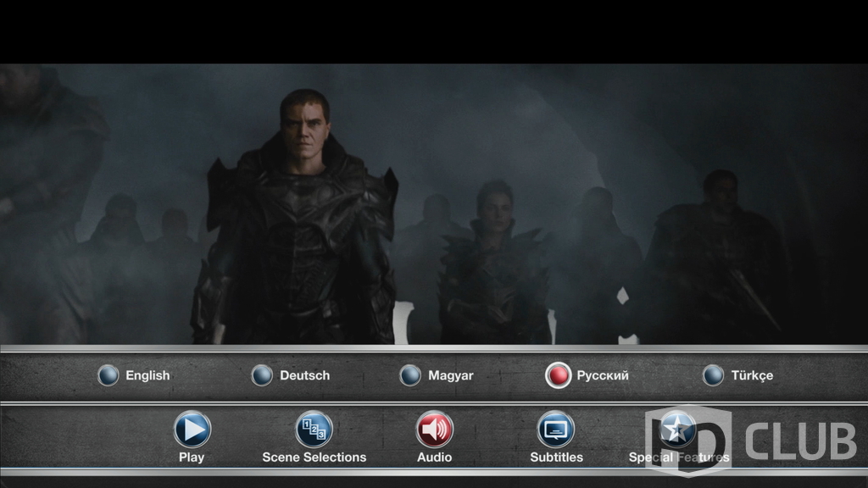The width and height of the screenshot is (868, 488).
Task: Choose the Deutsch language text
Action: pyautogui.click(x=304, y=375)
